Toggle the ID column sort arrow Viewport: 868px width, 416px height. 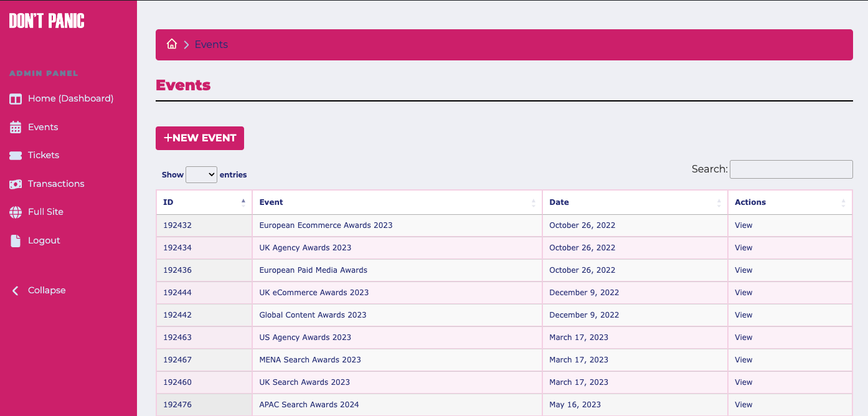(243, 201)
